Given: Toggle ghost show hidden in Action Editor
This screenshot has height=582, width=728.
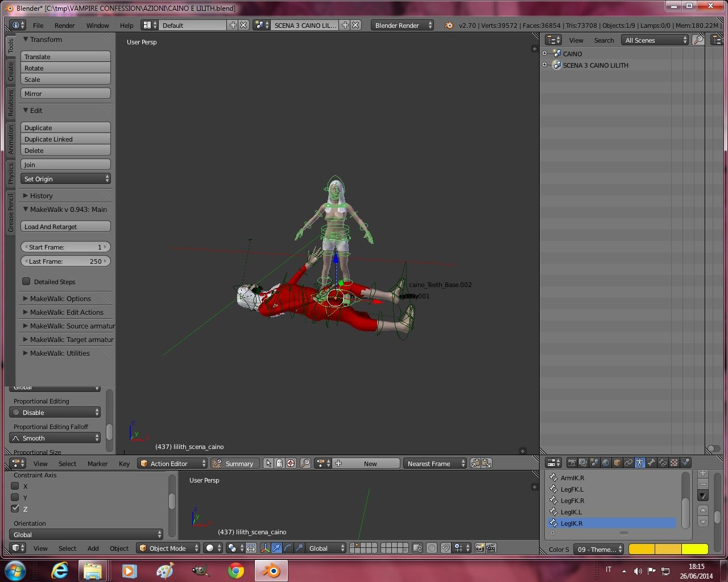Looking at the screenshot, I should click(x=279, y=463).
